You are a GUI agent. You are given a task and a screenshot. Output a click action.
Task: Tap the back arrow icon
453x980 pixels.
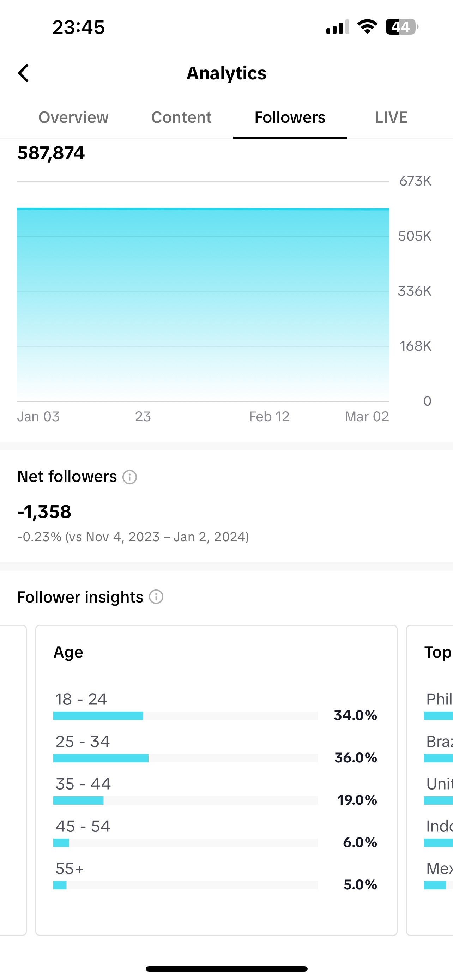[23, 73]
